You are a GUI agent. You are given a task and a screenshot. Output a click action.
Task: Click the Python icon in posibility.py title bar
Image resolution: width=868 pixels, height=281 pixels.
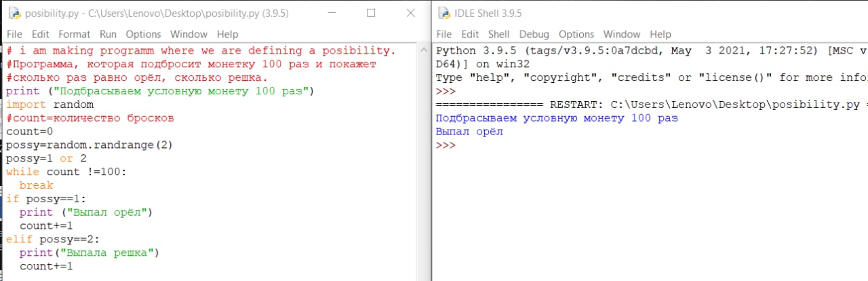(14, 13)
